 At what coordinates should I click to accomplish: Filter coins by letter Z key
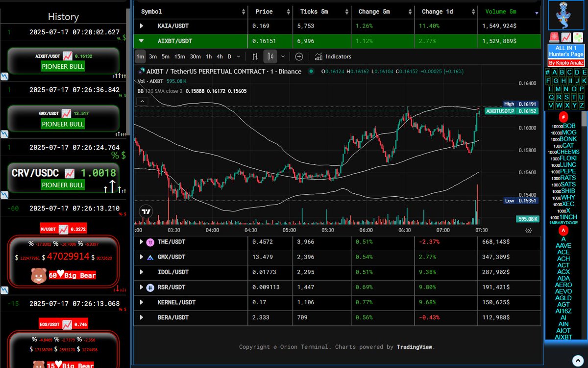click(582, 105)
